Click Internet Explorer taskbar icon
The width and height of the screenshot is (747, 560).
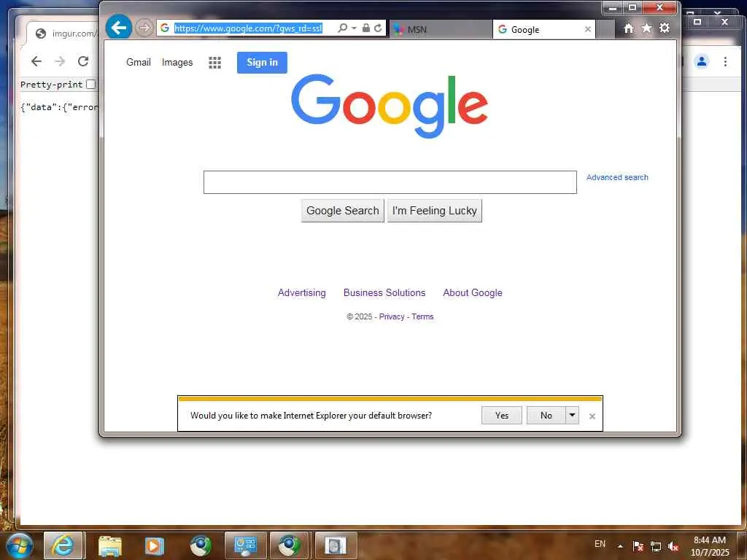(63, 545)
